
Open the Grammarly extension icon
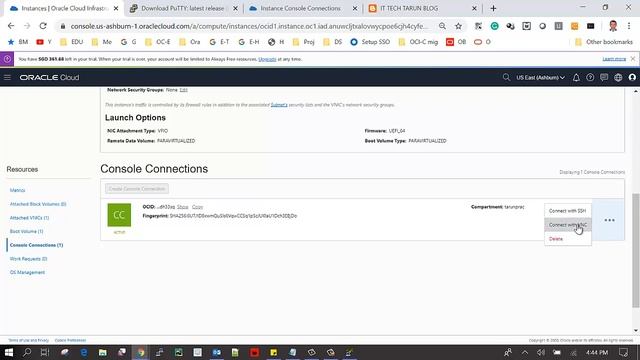(494, 26)
